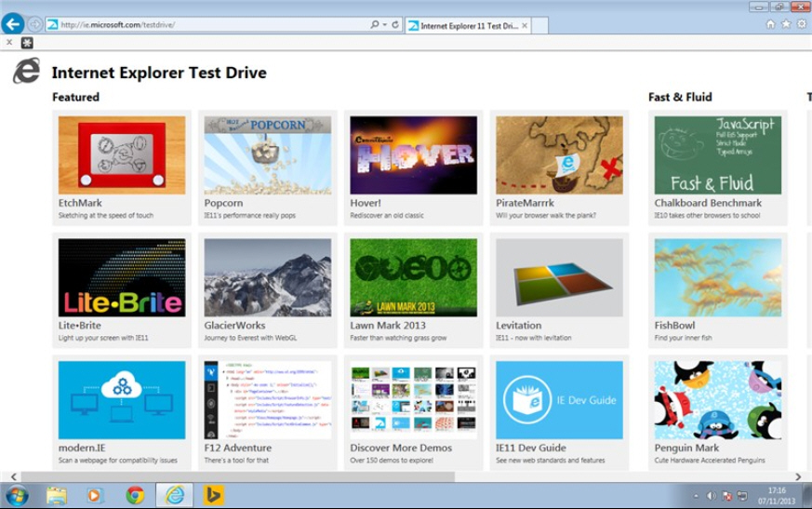Open the Hover! game thumbnail
The image size is (812, 509).
coord(413,155)
